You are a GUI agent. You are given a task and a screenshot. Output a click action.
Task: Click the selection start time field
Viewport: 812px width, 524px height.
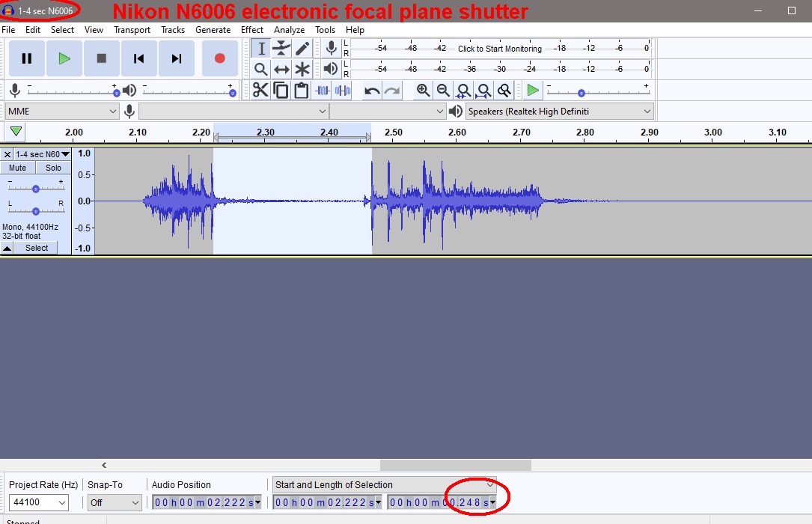pos(327,502)
